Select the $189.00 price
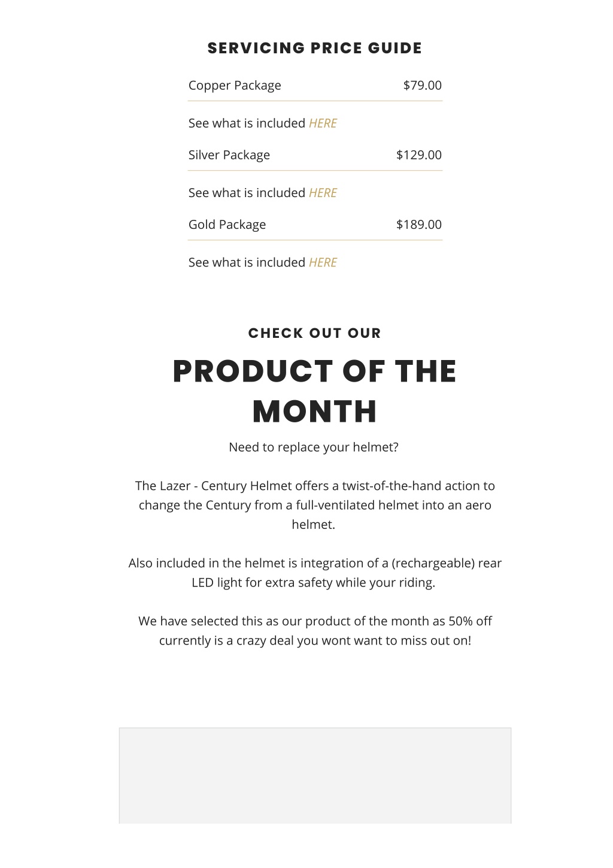 (x=419, y=225)
